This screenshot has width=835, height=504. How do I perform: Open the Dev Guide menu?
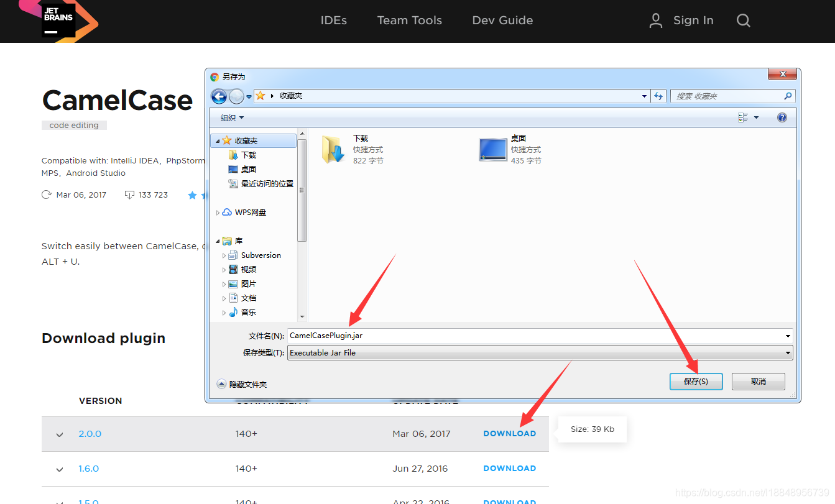tap(502, 21)
